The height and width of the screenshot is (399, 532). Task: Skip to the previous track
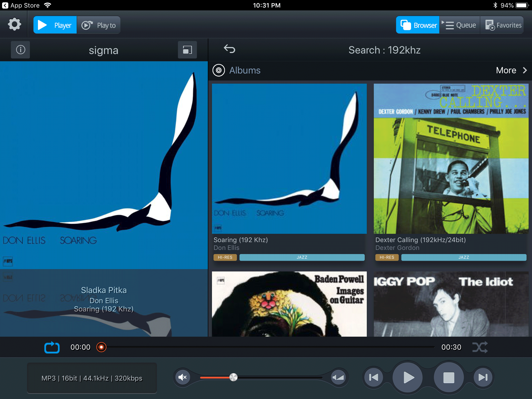pyautogui.click(x=374, y=377)
